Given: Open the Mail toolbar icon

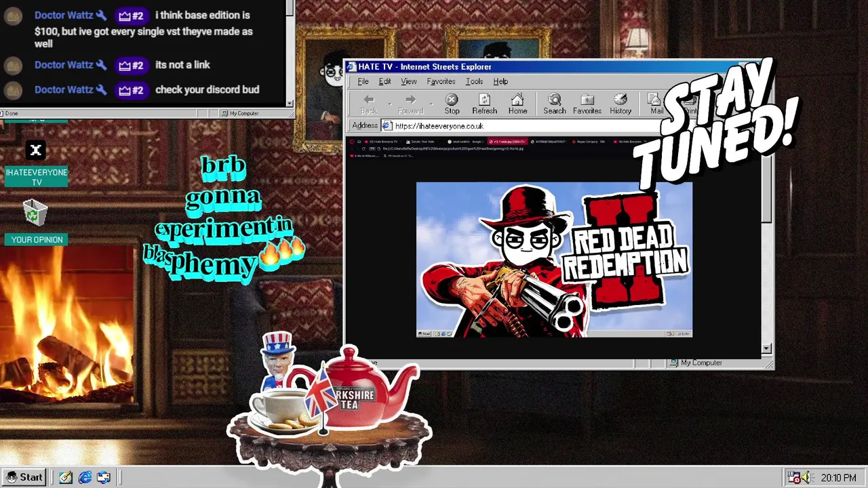Looking at the screenshot, I should (x=655, y=100).
